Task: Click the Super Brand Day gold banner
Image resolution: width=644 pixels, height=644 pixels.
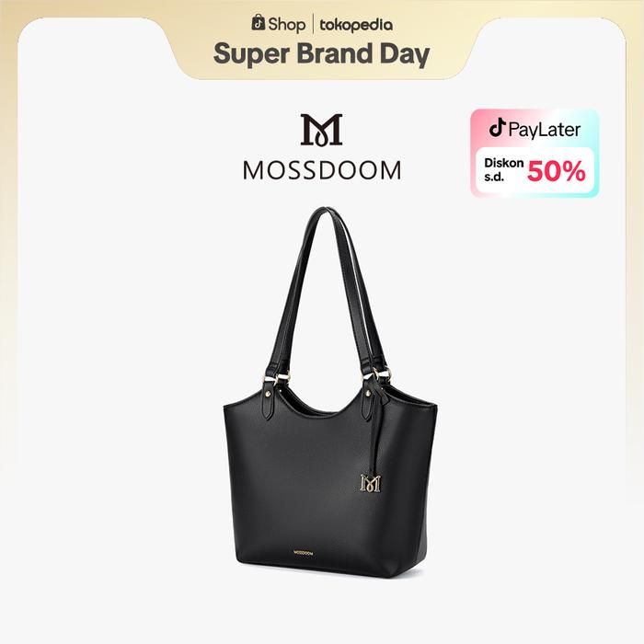Action: pyautogui.click(x=322, y=43)
